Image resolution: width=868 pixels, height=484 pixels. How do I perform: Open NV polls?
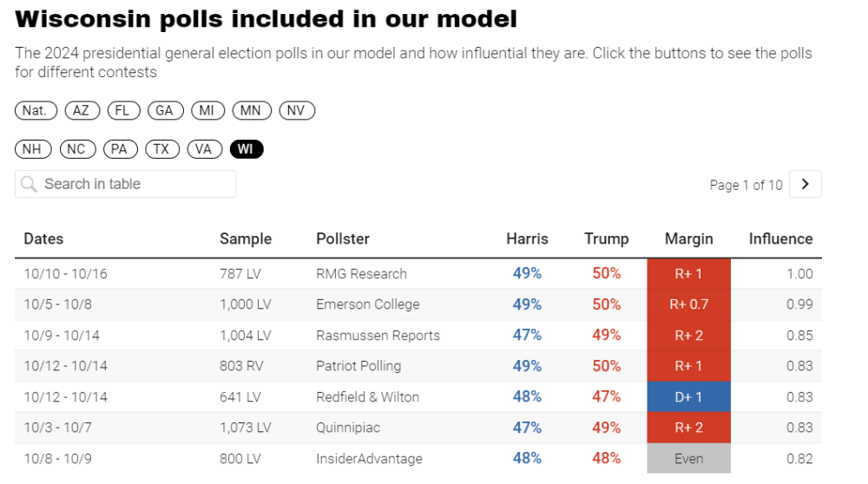point(296,110)
